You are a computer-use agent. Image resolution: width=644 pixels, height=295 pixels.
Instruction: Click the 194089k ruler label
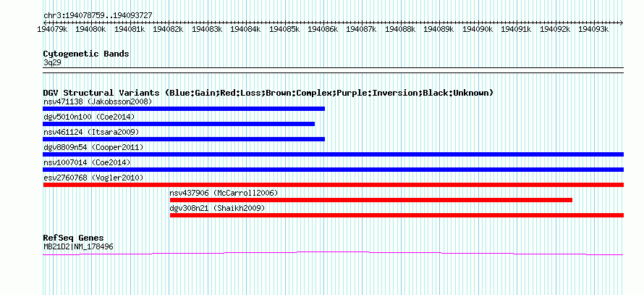point(438,29)
